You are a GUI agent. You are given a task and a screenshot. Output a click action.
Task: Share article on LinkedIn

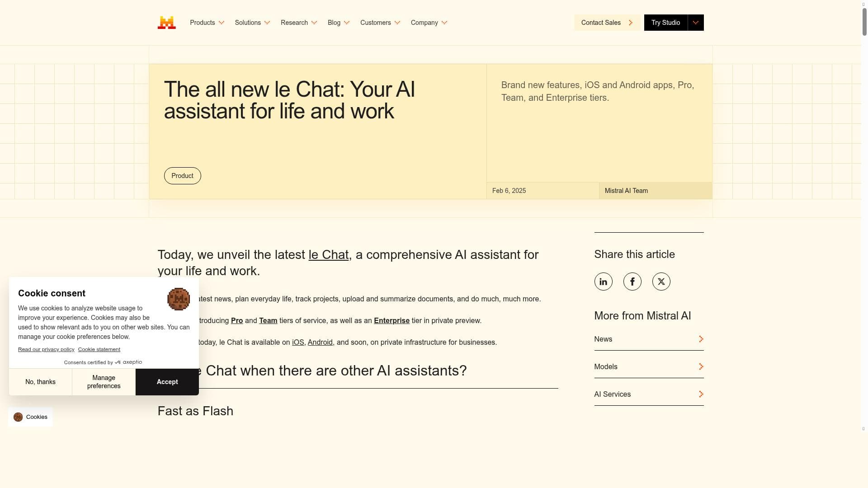pyautogui.click(x=603, y=282)
